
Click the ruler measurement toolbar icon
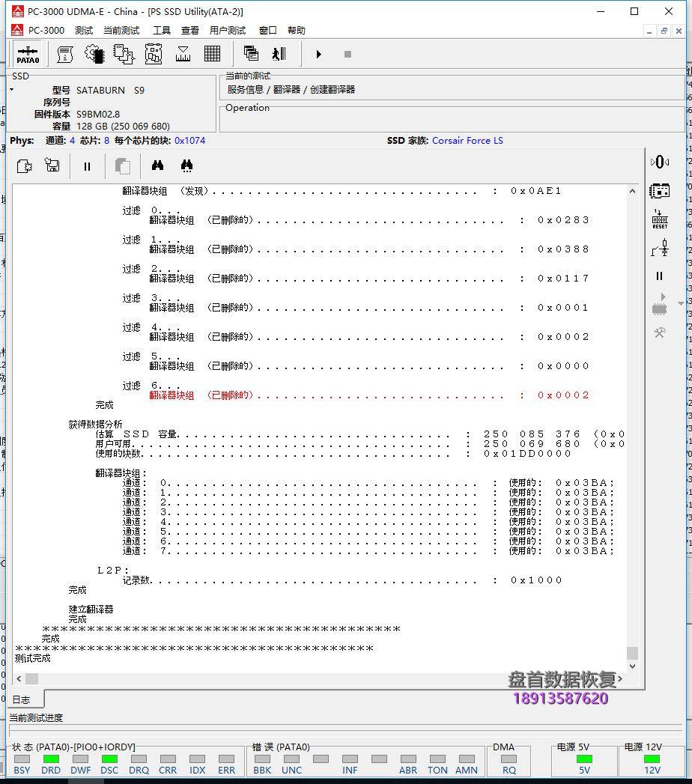click(x=183, y=54)
